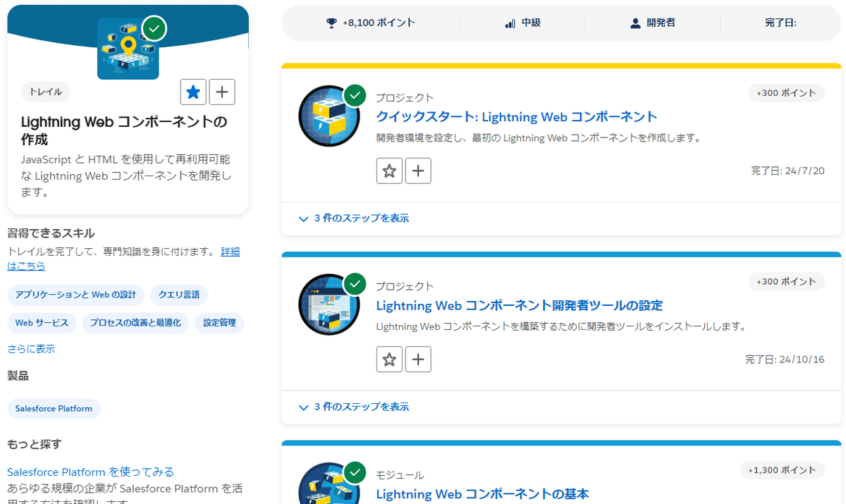Favorite the クイックスタート project with star icon
The width and height of the screenshot is (846, 504).
389,171
